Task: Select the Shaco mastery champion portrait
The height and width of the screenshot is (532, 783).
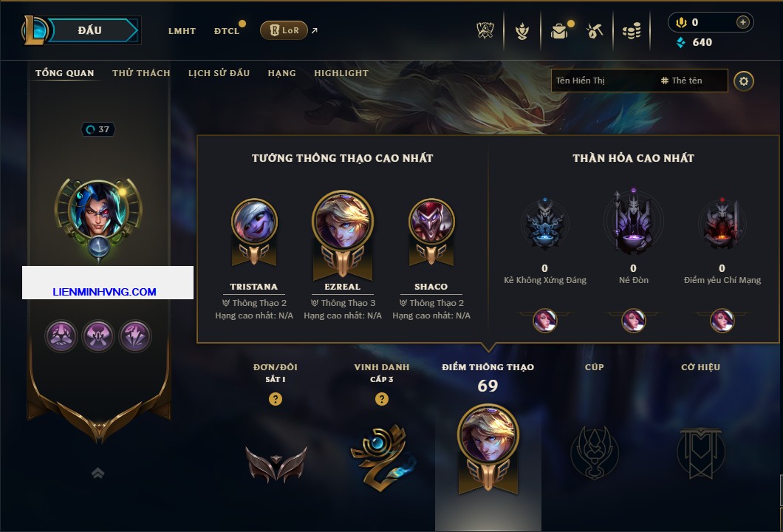Action: tap(431, 222)
